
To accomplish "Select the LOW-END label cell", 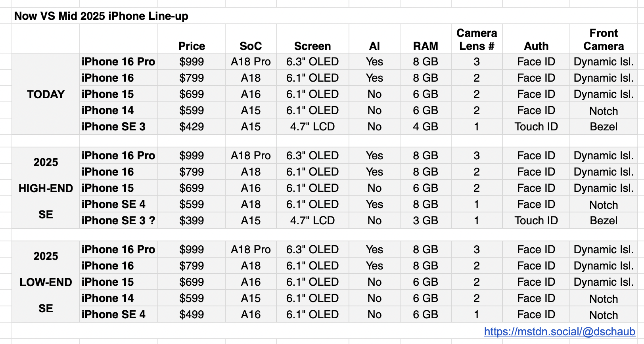I will pyautogui.click(x=46, y=282).
